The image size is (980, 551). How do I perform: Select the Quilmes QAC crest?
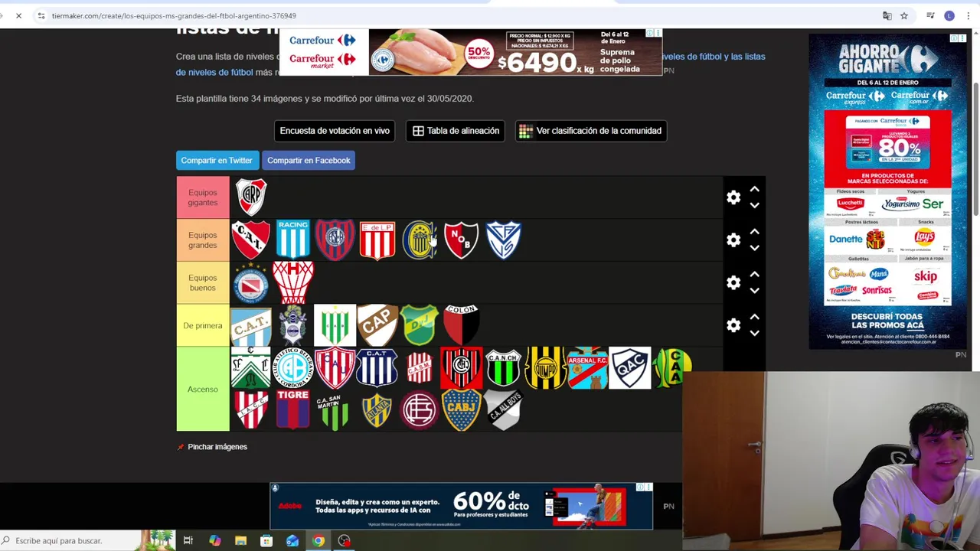[629, 368]
